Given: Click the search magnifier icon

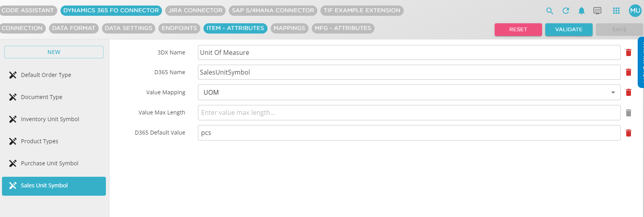Looking at the screenshot, I should pyautogui.click(x=550, y=11).
